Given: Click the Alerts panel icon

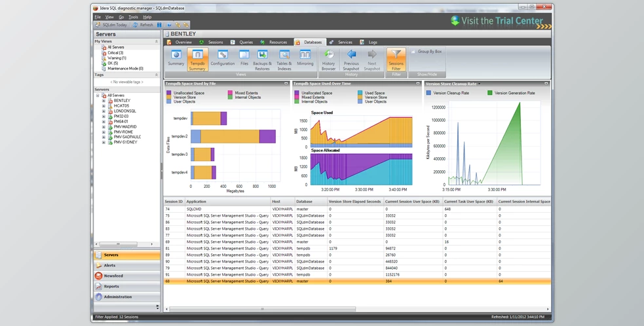Looking at the screenshot, I should coord(98,266).
